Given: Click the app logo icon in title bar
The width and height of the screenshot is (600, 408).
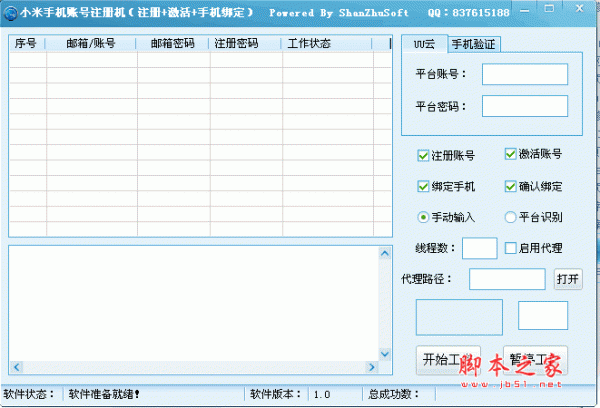Looking at the screenshot, I should click(x=10, y=13).
